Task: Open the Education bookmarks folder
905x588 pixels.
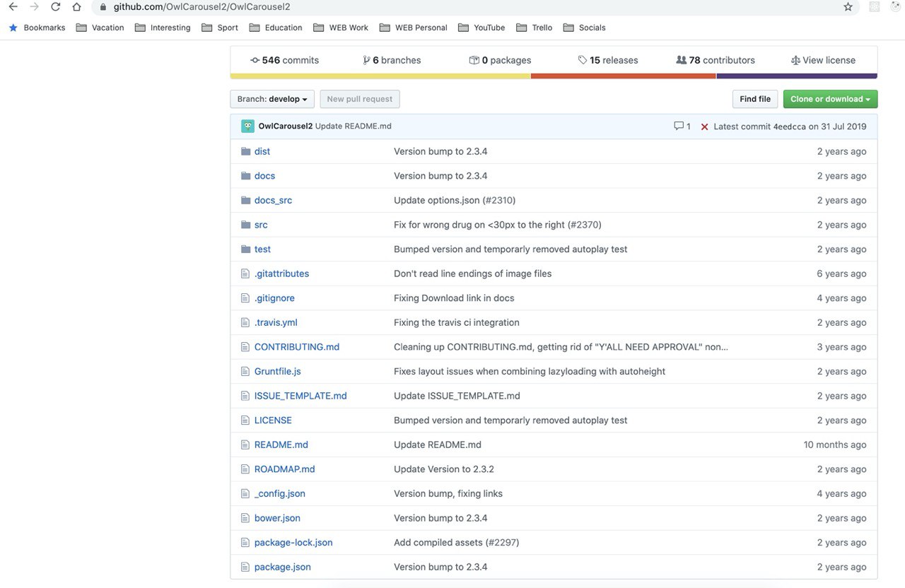Action: pos(275,28)
